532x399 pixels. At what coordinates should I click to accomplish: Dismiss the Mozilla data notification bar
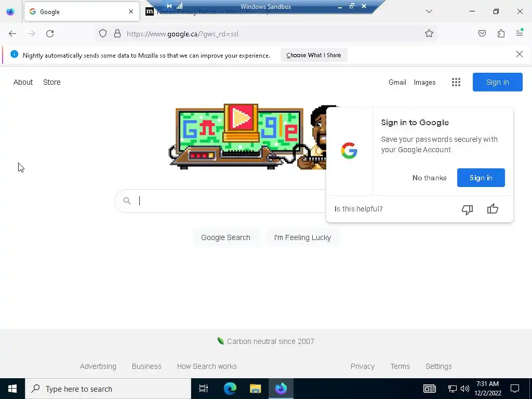519,54
